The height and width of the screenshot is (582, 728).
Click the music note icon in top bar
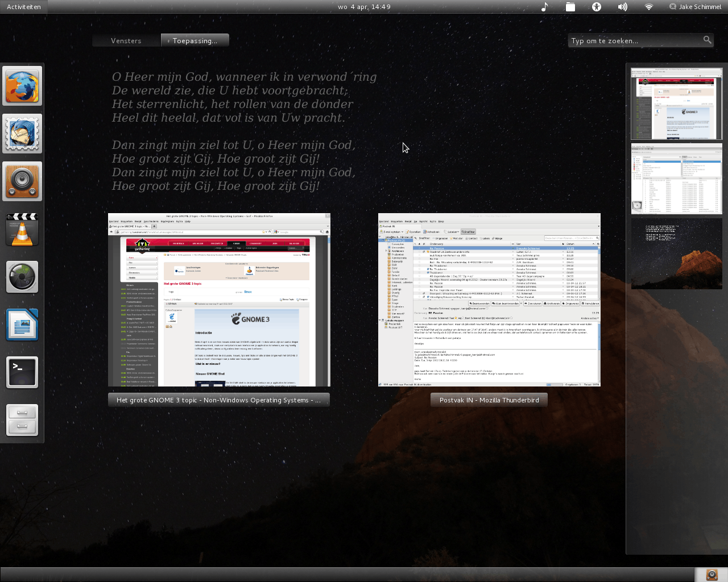(544, 7)
